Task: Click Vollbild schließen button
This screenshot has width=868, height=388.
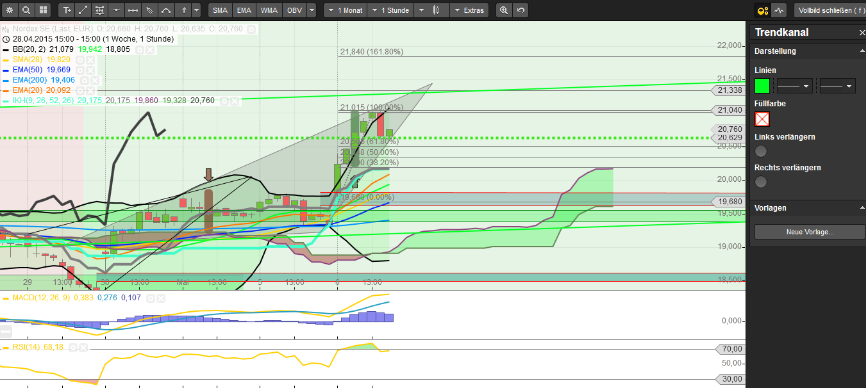Action: pyautogui.click(x=829, y=10)
